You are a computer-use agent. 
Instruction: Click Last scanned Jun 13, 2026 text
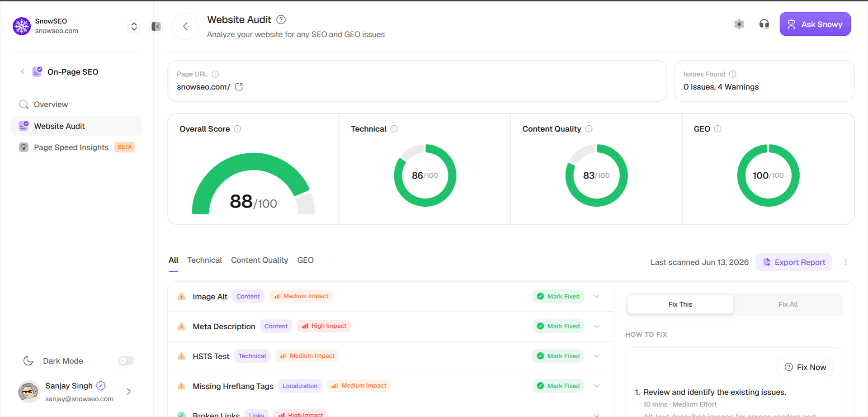point(699,262)
